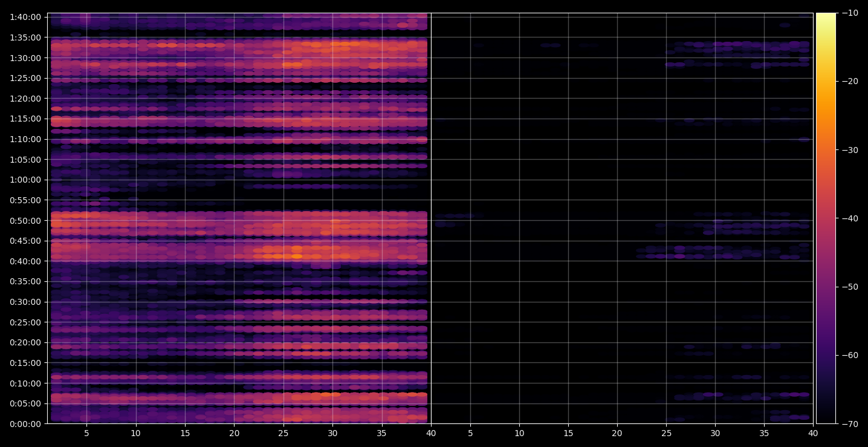
Task: Click the 1:25:00 time axis label
Action: click(25, 78)
